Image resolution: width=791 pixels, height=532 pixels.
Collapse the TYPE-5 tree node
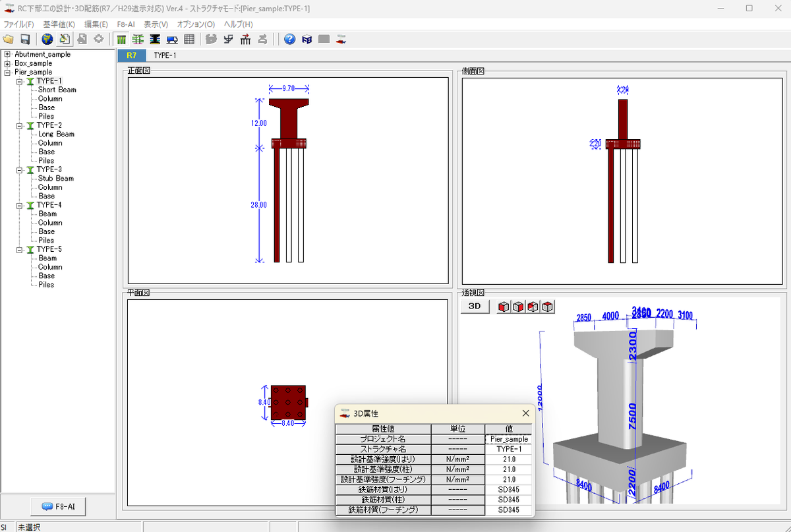20,249
